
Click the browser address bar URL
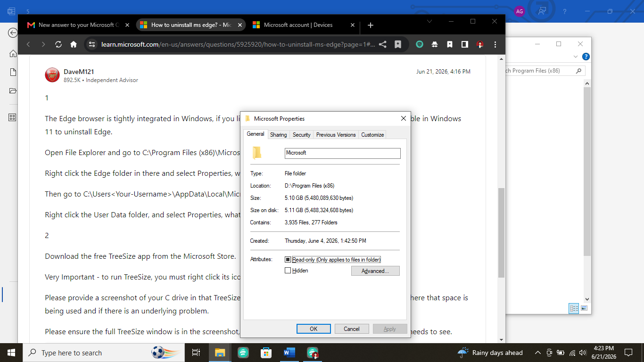238,44
